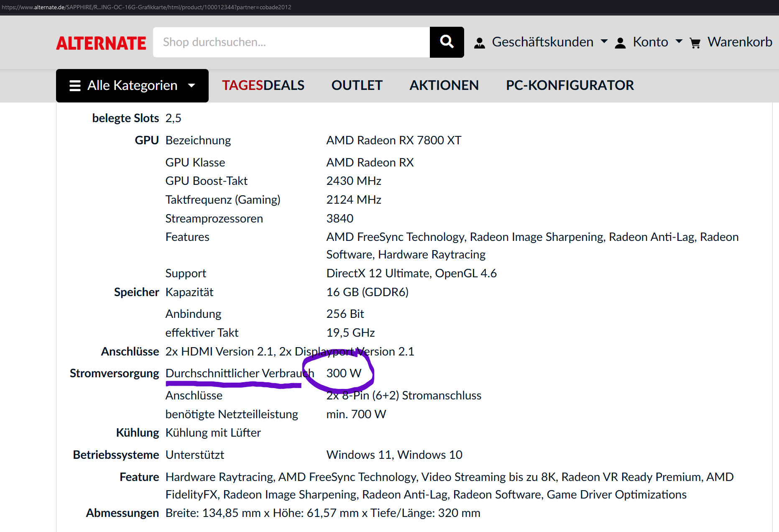Click the 'benötigte Netzteilleistung' label
Screen dimensions: 779x532
tap(232, 414)
